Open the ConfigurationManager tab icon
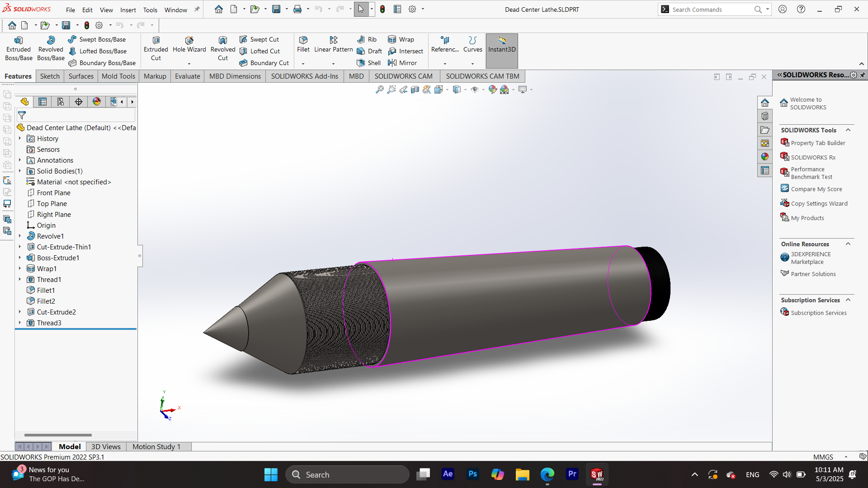Image resolution: width=868 pixels, height=488 pixels. click(61, 102)
